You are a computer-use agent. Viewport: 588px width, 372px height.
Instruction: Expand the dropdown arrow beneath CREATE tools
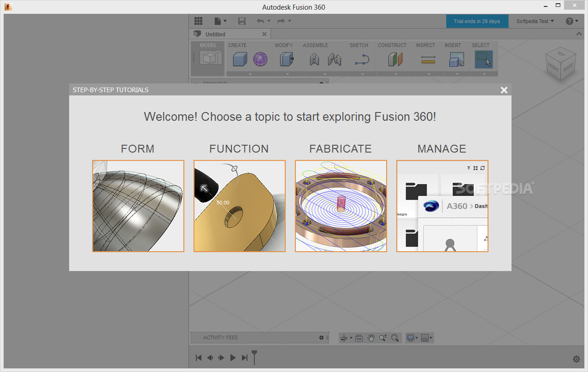(x=250, y=74)
